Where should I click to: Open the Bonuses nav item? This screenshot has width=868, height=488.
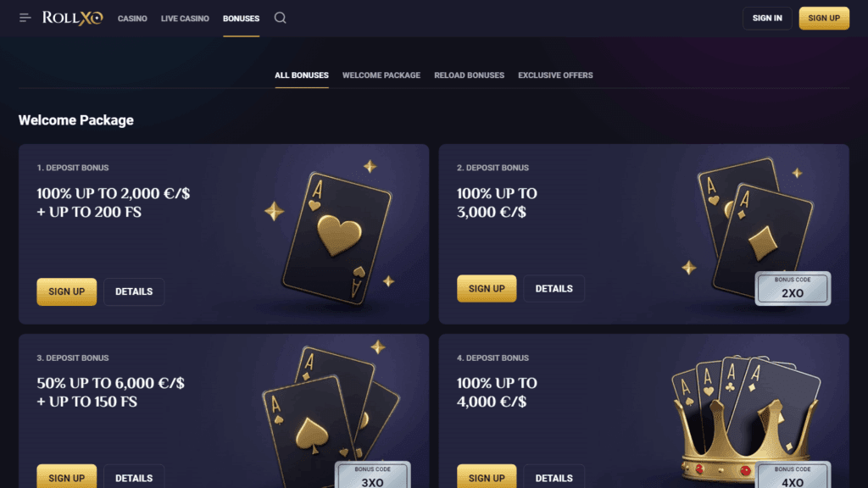pyautogui.click(x=241, y=19)
